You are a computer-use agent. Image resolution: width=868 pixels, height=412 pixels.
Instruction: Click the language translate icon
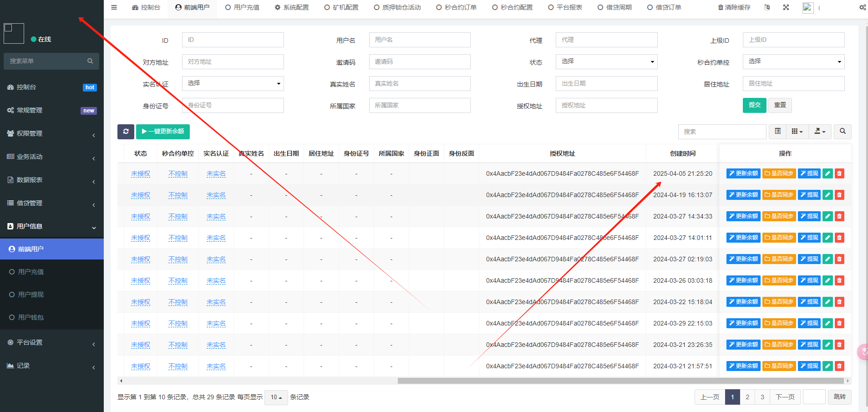pyautogui.click(x=767, y=7)
